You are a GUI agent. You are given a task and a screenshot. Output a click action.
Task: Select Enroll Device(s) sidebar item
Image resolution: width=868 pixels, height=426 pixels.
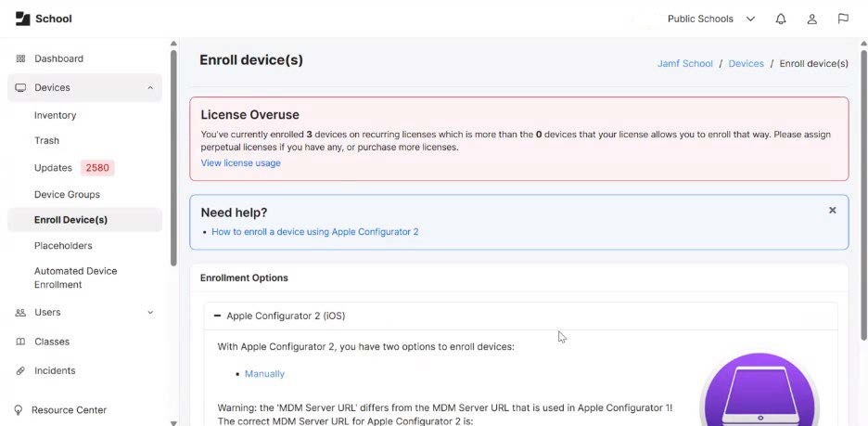pyautogui.click(x=84, y=220)
